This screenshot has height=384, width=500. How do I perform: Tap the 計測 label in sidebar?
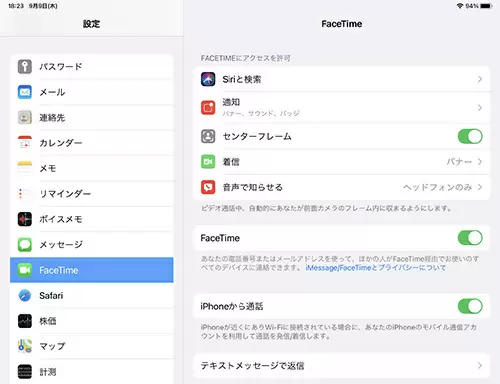click(48, 372)
